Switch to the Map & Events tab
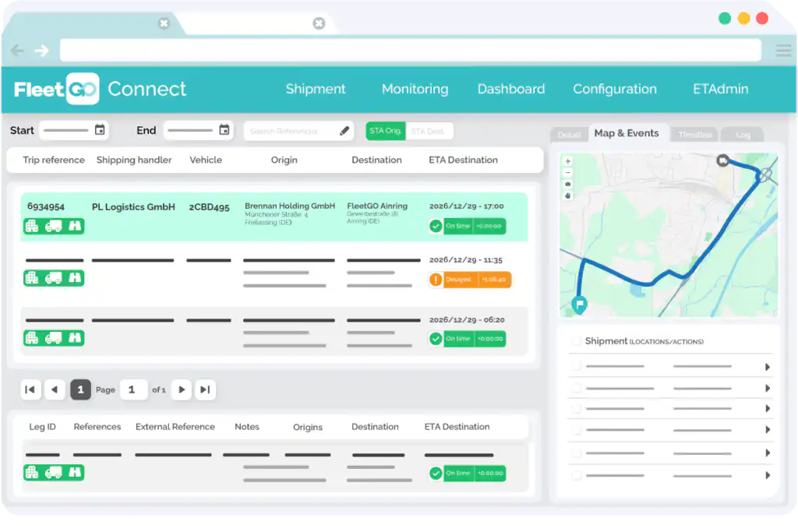Viewport: 798px width, 532px height. [627, 133]
